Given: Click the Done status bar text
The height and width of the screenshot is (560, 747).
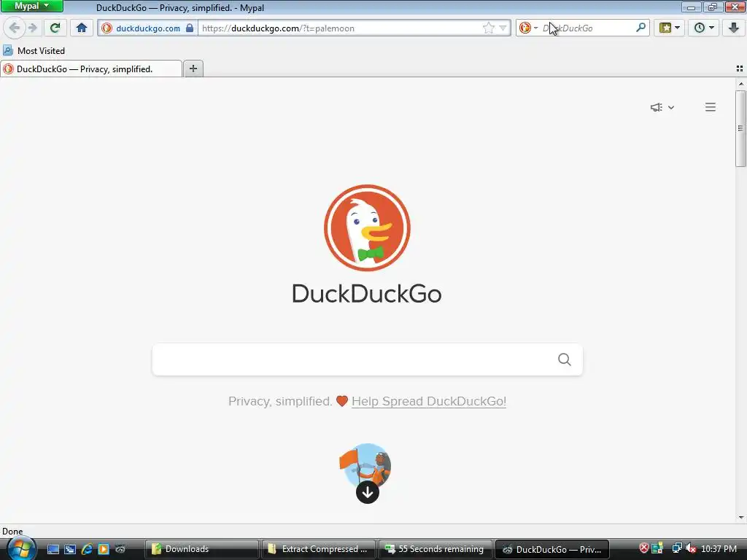Looking at the screenshot, I should tap(12, 532).
